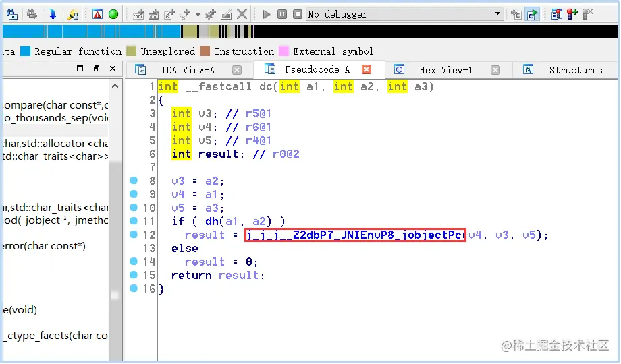The width and height of the screenshot is (621, 364).
Task: Toggle the highlighted C-with-green-arrow icon
Action: click(x=533, y=15)
